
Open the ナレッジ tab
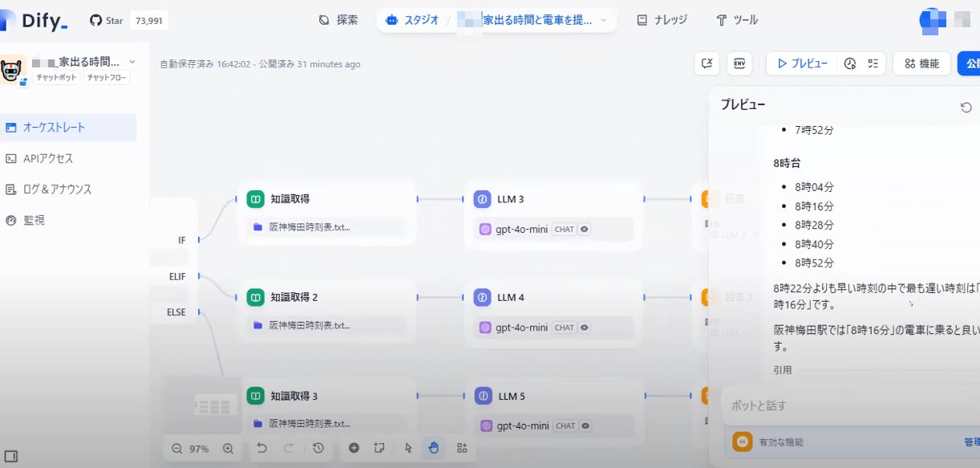click(x=662, y=20)
